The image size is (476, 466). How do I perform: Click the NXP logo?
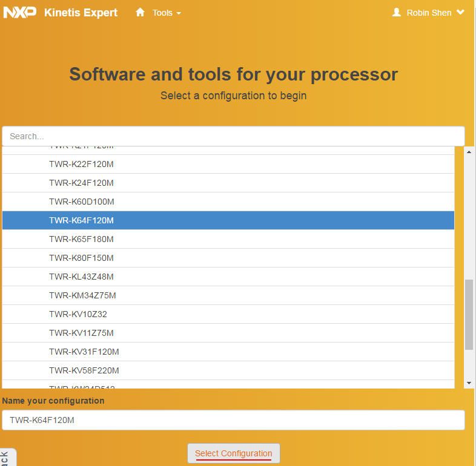[x=20, y=13]
